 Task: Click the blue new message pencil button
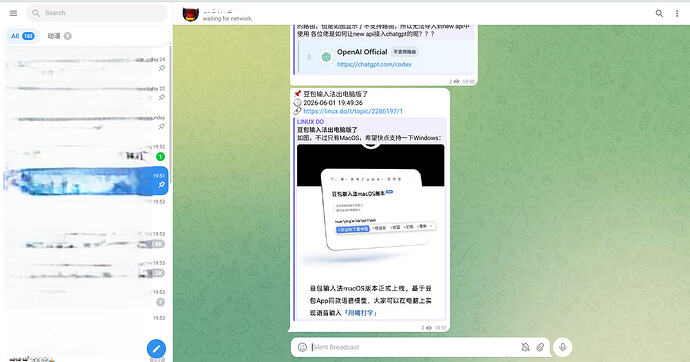coord(156,349)
